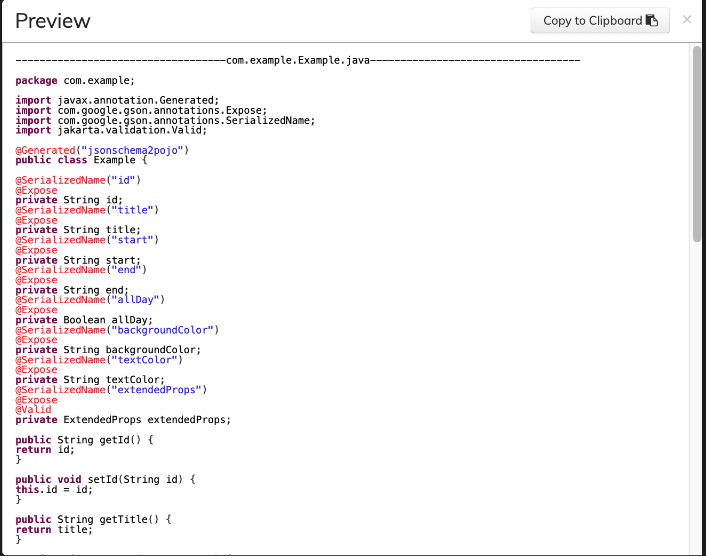Close the Preview dialog with X
The image size is (706, 556).
pyautogui.click(x=687, y=19)
